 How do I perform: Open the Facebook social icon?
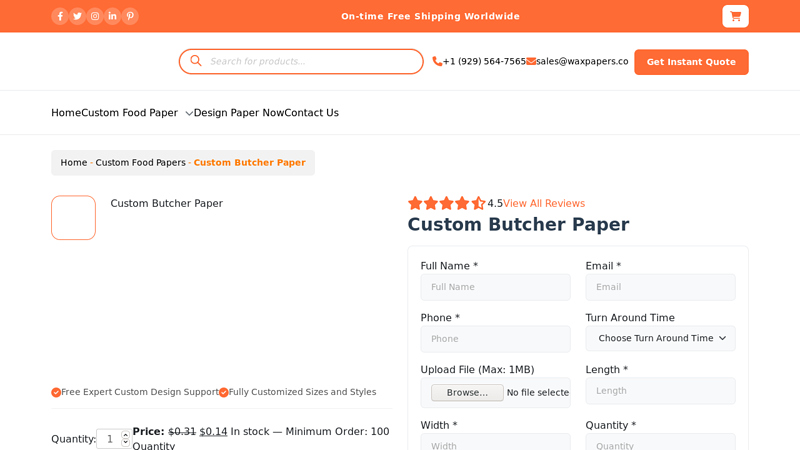60,16
